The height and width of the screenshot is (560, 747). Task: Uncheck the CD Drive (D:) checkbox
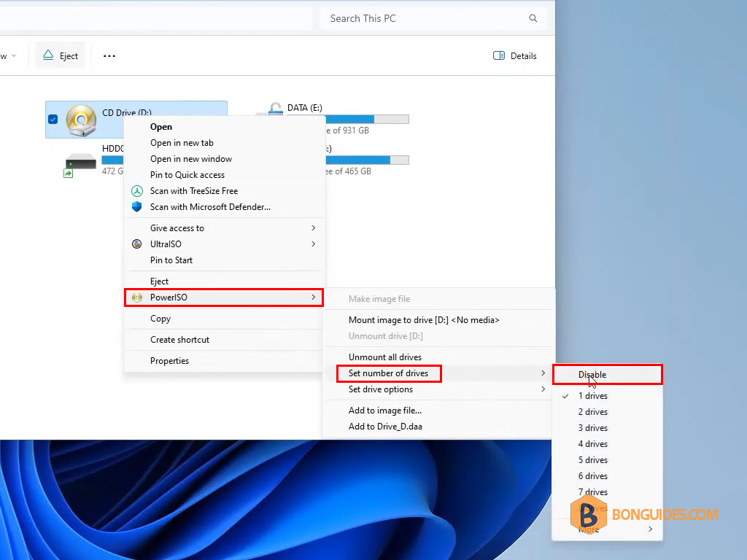[53, 119]
